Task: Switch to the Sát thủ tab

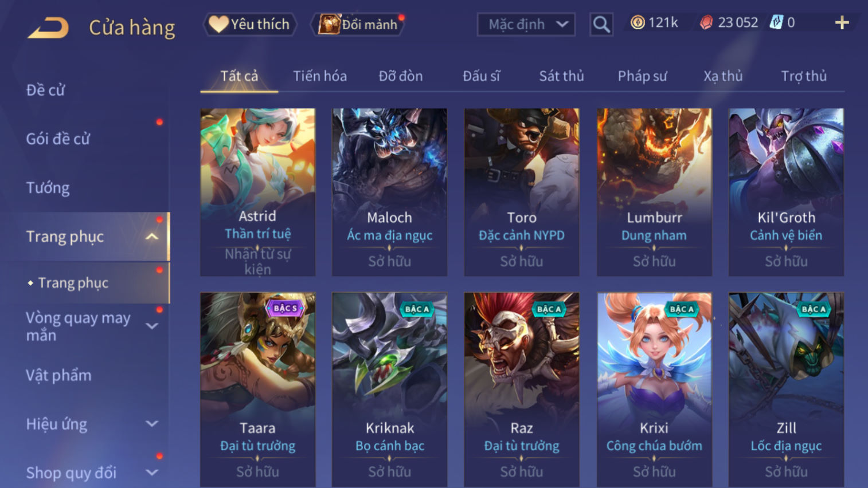Action: coord(561,76)
